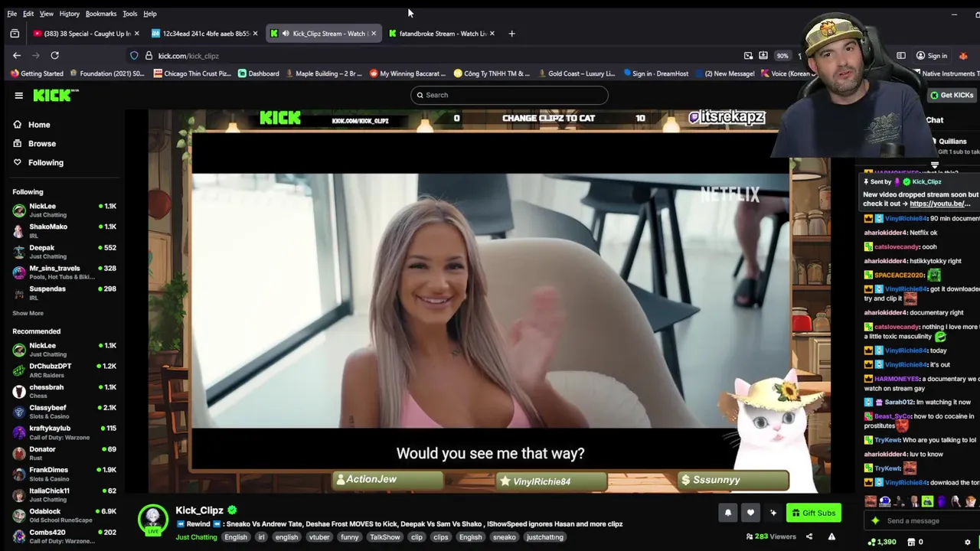Image resolution: width=980 pixels, height=551 pixels.
Task: Open ItaliaChick11 recommended channel
Action: [64, 494]
